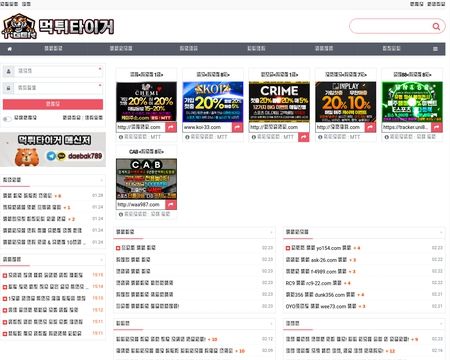Screen dimensions: 450x360
Task: Open the OYO post mentioning wee73.com
Action: coord(321,306)
